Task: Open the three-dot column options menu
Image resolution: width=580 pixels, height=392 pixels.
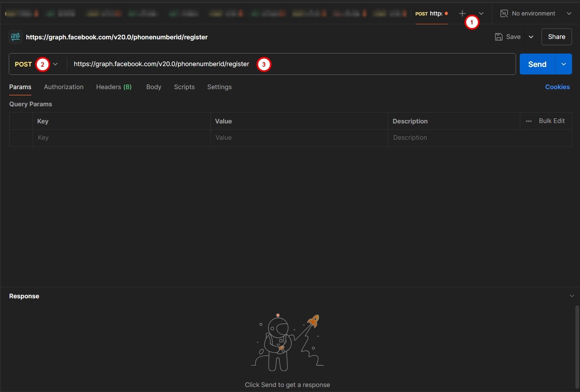Action: click(529, 121)
